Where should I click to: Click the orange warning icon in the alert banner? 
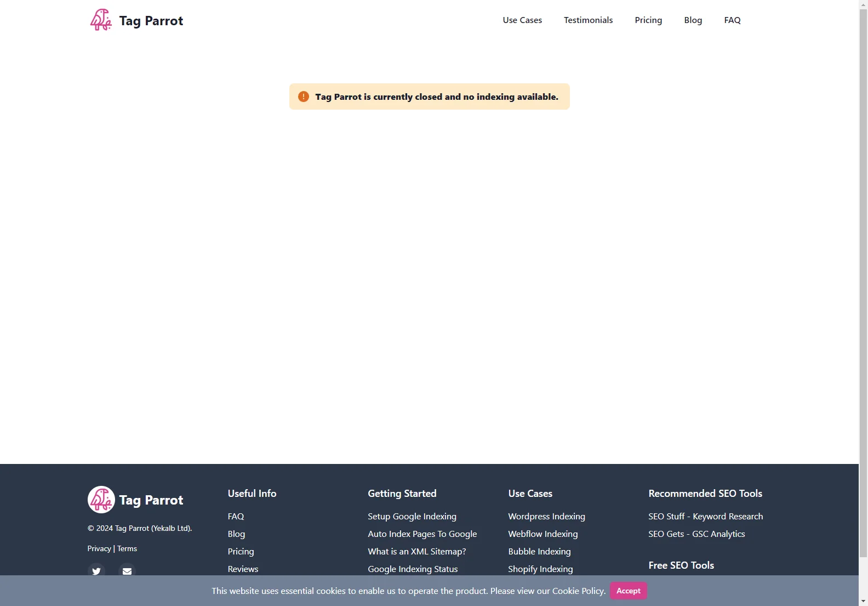(x=304, y=97)
